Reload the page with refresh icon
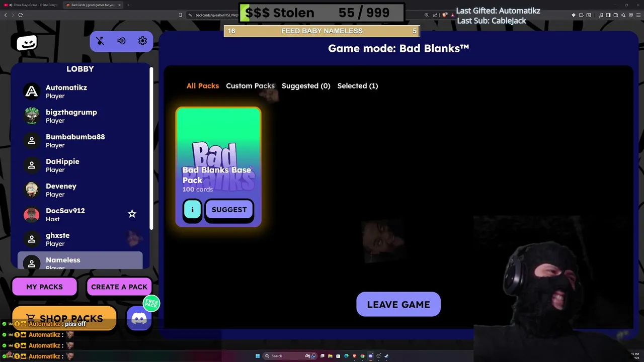This screenshot has height=362, width=644. point(21,15)
